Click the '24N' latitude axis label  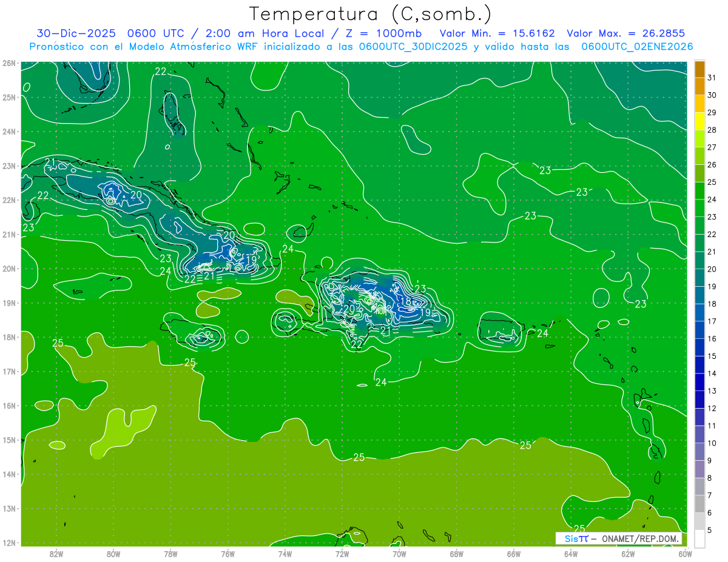pos(8,132)
